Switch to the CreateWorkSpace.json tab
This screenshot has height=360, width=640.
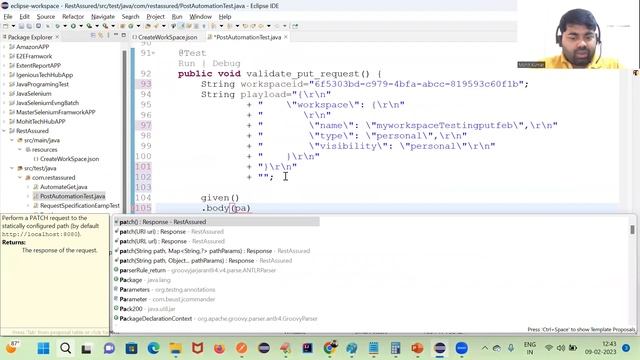coord(164,37)
